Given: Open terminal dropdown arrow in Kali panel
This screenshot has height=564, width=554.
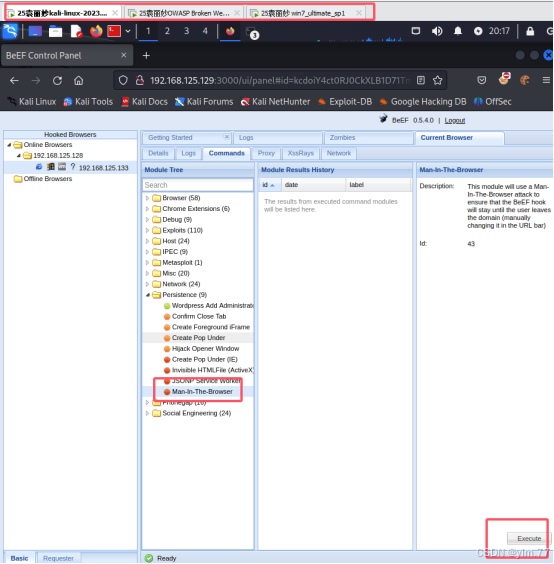Looking at the screenshot, I should [x=128, y=31].
